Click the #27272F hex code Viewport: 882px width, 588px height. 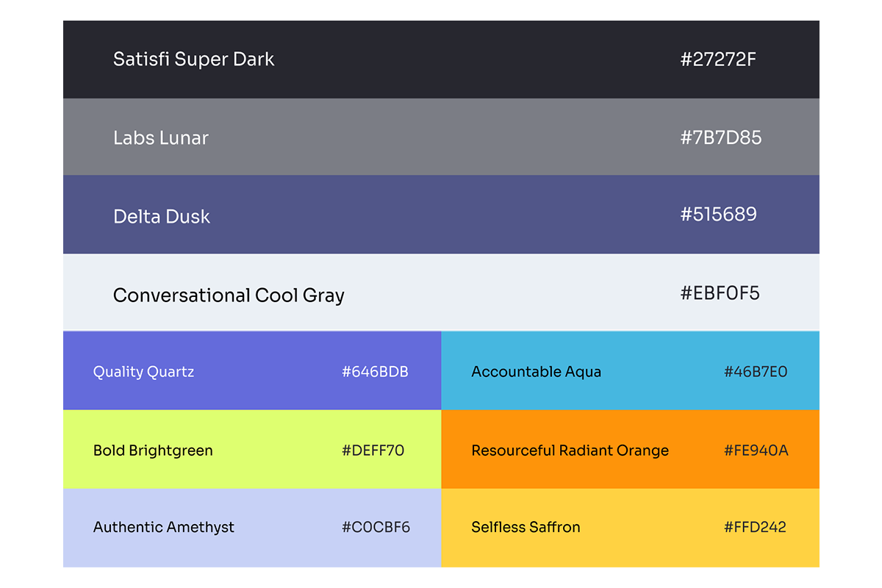pos(718,59)
